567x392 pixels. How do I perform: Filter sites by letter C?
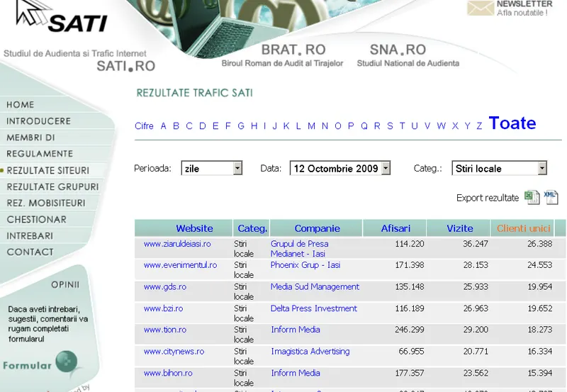(189, 126)
